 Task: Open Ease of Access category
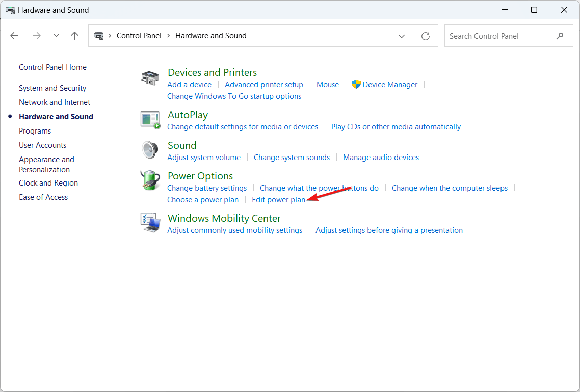(x=43, y=197)
